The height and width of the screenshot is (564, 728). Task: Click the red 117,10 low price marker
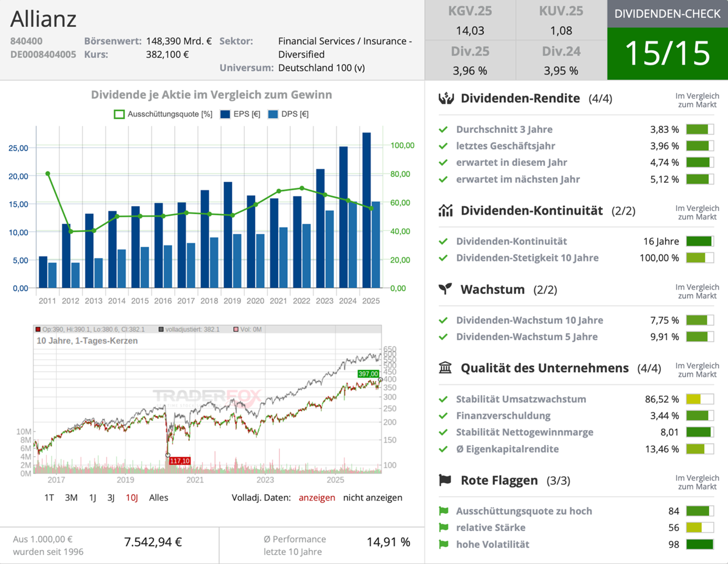click(179, 461)
